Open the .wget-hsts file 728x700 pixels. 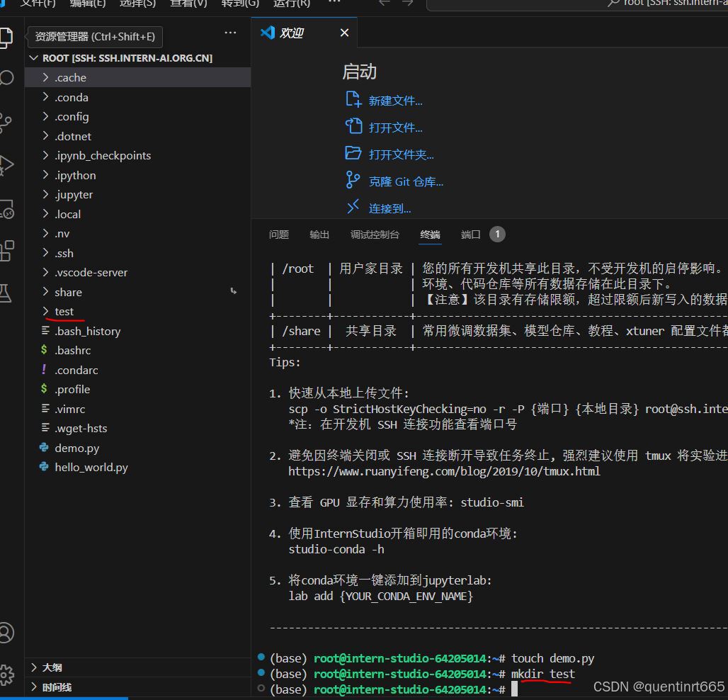137,429
